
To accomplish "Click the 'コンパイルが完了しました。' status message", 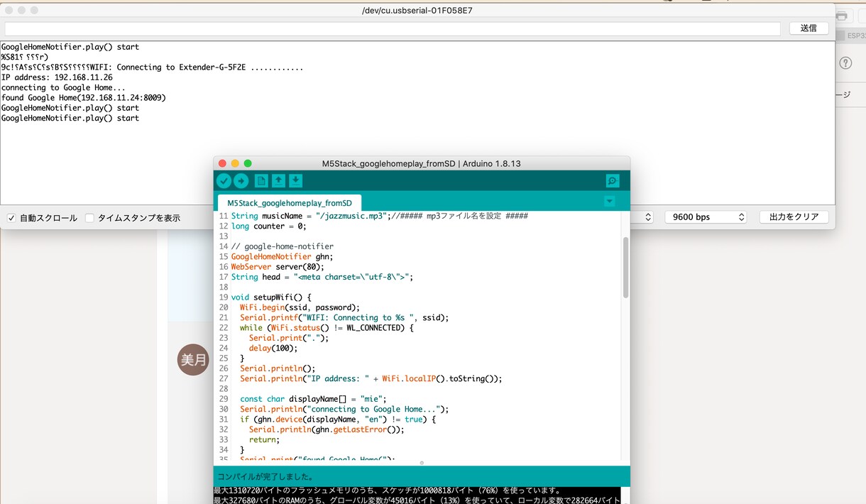I will 265,476.
